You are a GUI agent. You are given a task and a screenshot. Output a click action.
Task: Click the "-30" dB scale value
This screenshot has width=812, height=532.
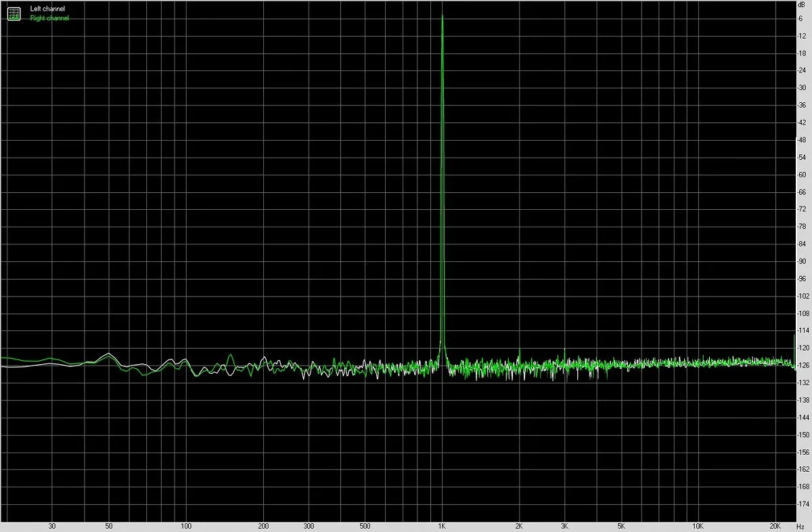tap(803, 87)
